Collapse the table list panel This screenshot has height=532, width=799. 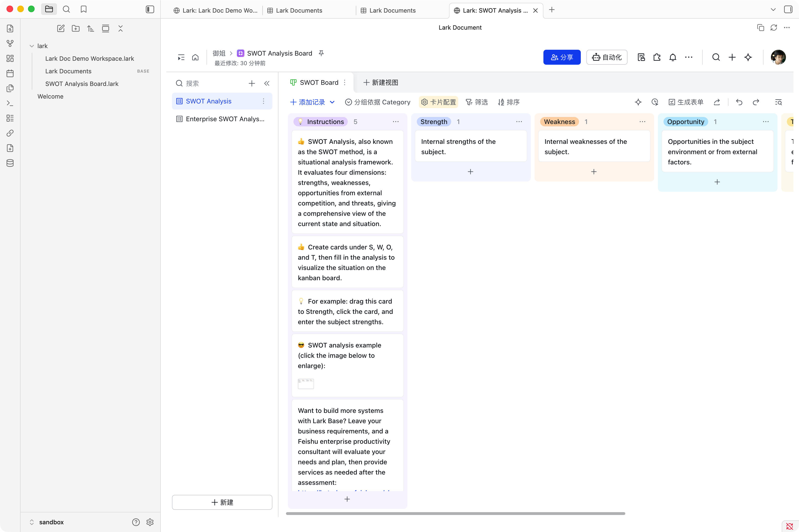[x=267, y=83]
